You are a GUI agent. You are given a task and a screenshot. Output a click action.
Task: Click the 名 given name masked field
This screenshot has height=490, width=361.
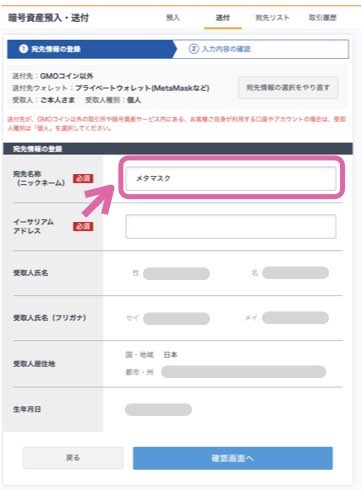[295, 273]
